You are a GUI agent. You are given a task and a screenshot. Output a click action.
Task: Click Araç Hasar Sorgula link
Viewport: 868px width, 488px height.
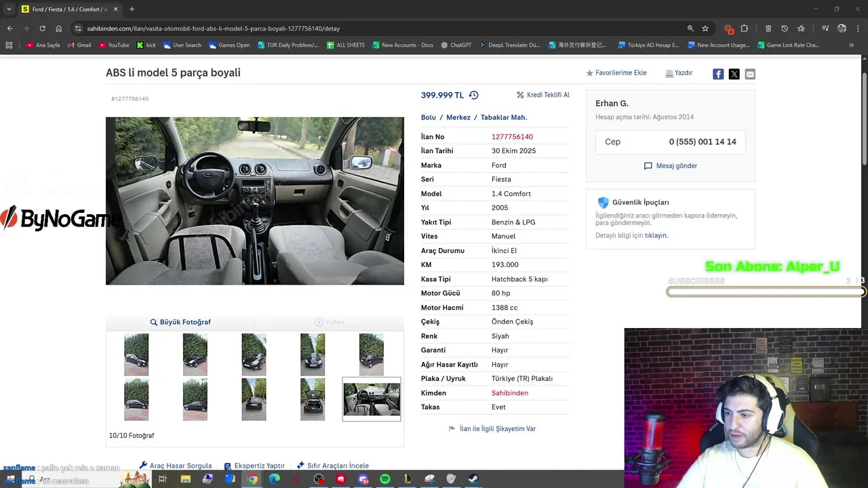tap(176, 466)
